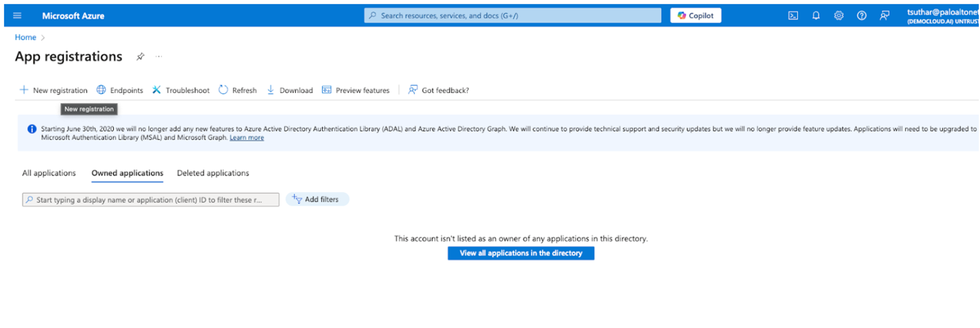Open Preview features
This screenshot has width=980, height=328.
[x=355, y=90]
